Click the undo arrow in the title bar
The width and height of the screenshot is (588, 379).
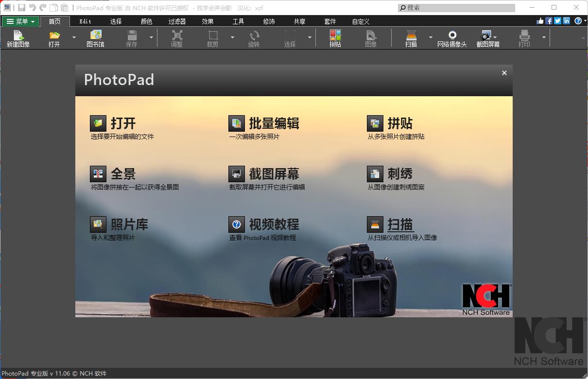33,8
